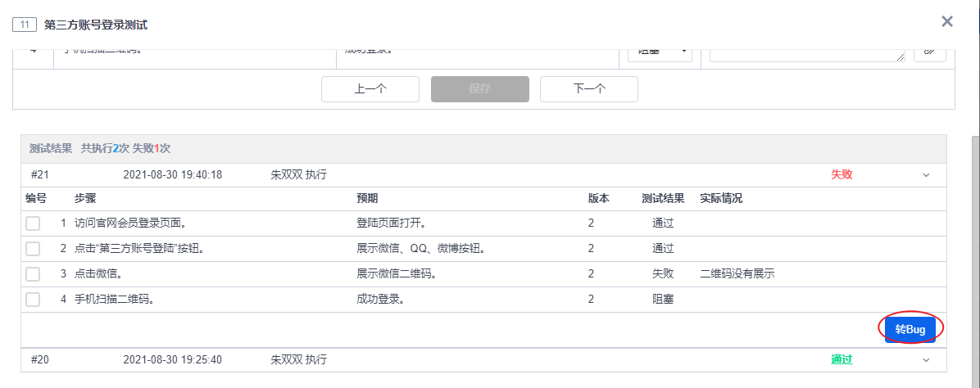Check the box for step 1
980x388 pixels.
(x=33, y=223)
